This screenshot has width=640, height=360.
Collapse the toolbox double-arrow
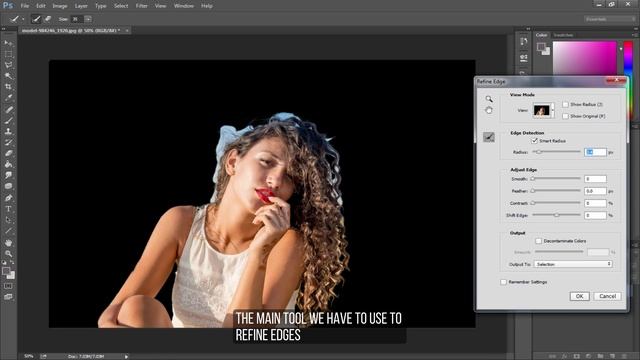point(4,29)
